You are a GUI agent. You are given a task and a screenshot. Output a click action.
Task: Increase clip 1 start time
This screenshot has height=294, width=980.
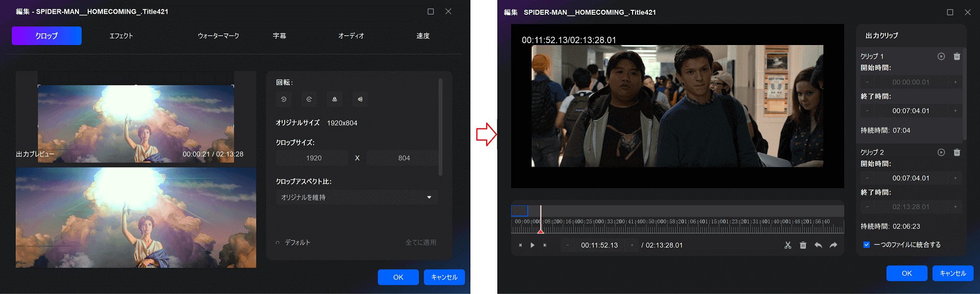click(955, 82)
